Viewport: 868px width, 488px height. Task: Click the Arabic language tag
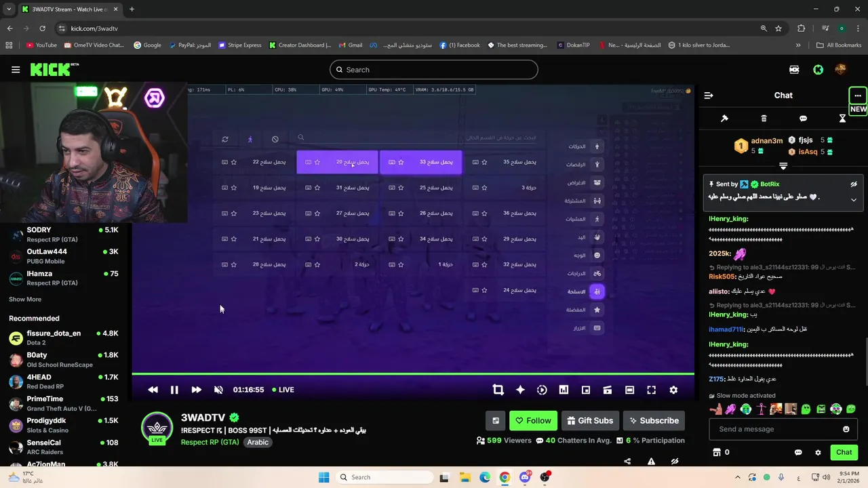coord(258,442)
